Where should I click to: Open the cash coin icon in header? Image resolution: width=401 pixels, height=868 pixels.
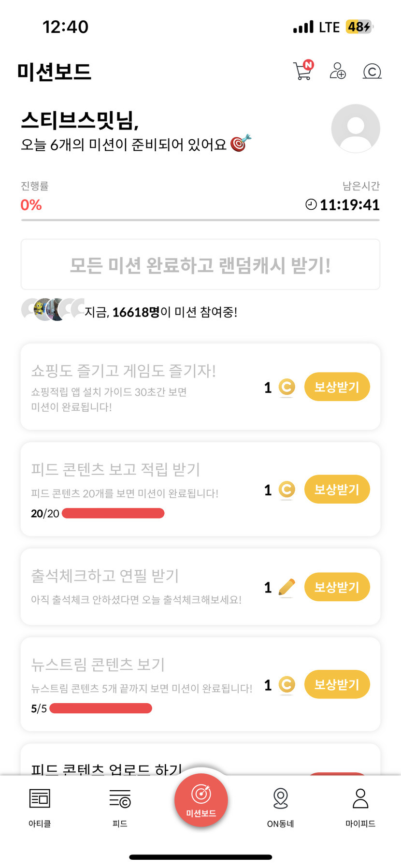pos(372,72)
